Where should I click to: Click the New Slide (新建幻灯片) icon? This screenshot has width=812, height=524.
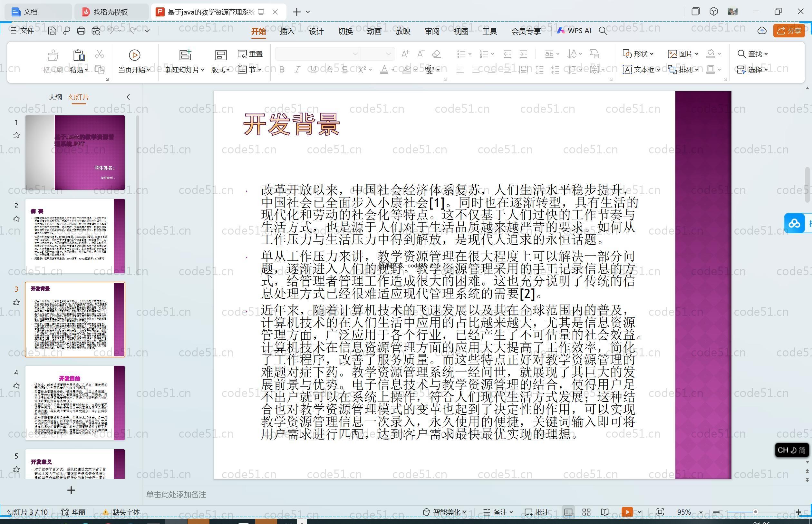185,55
